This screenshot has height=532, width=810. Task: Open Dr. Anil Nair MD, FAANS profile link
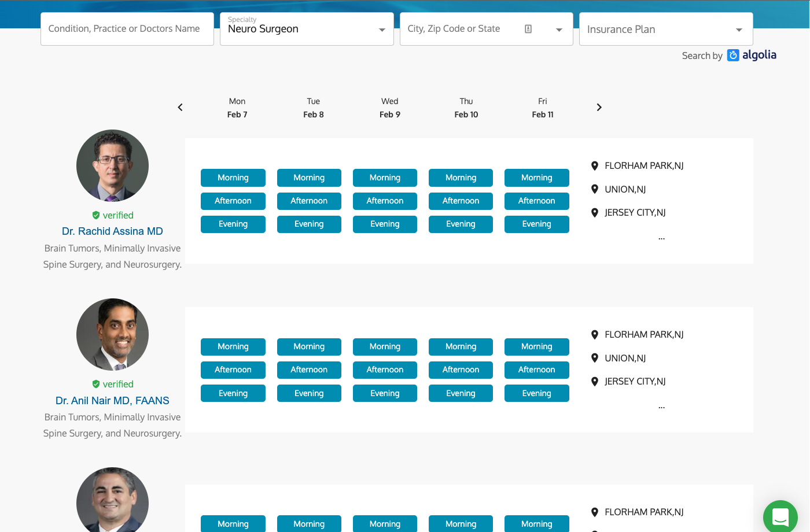(x=112, y=401)
